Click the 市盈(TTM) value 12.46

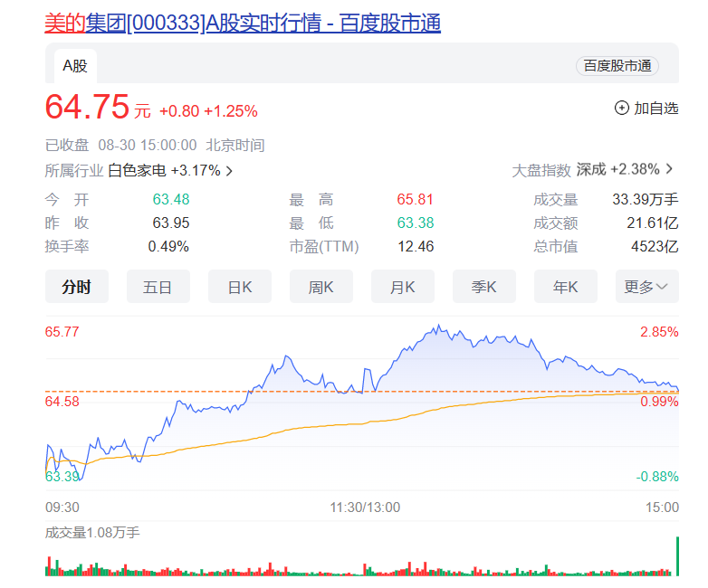tap(416, 246)
